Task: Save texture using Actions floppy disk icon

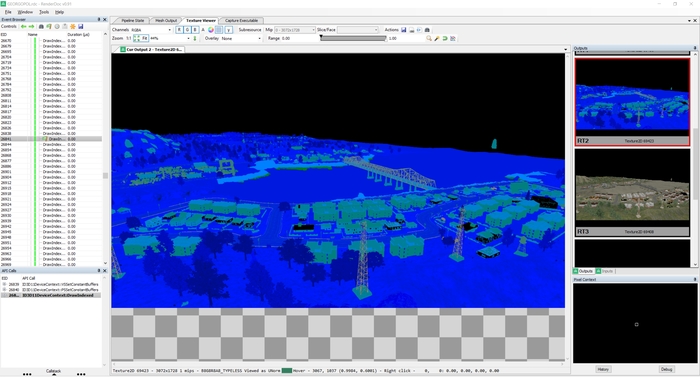Action: coord(404,30)
